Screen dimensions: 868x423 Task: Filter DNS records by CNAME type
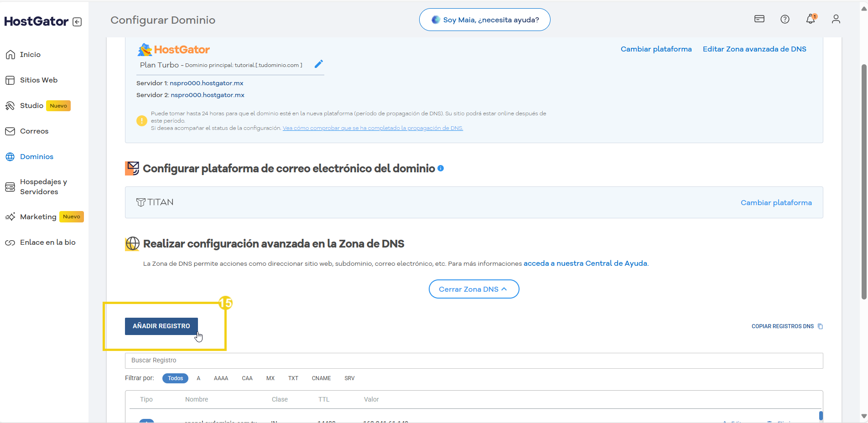tap(321, 378)
